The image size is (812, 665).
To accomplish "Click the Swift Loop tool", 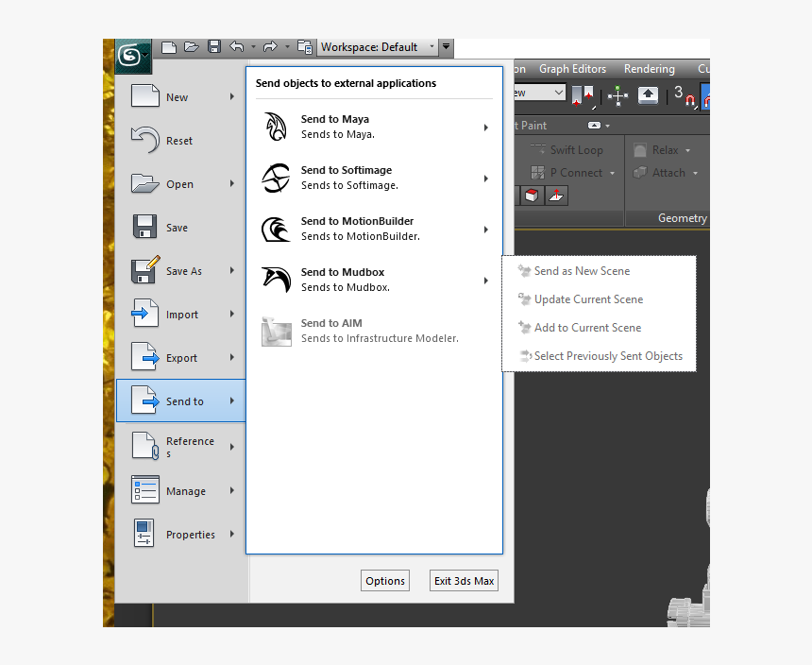I will point(567,149).
